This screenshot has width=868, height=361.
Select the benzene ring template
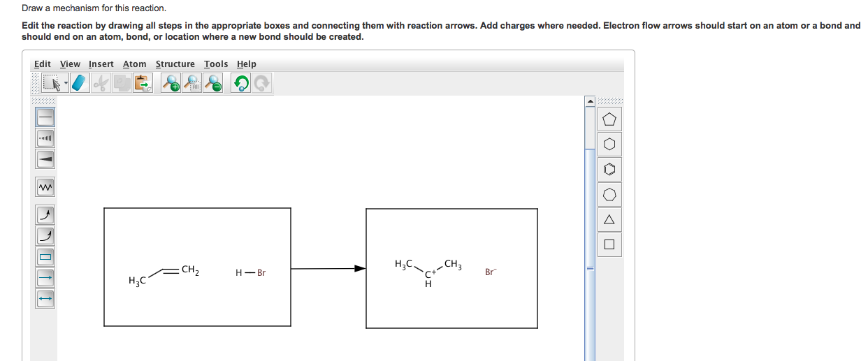[x=609, y=169]
